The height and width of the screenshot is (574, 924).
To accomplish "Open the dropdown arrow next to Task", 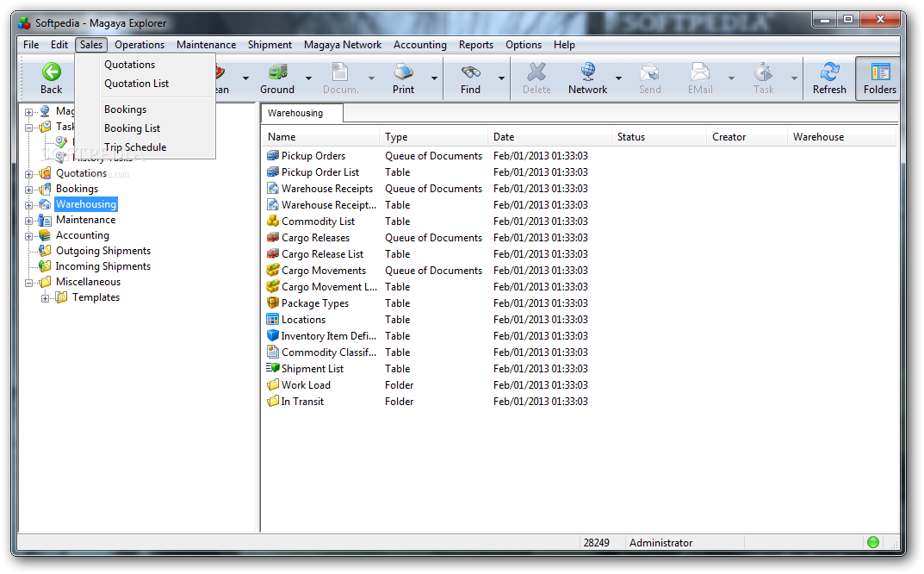I will coord(794,78).
